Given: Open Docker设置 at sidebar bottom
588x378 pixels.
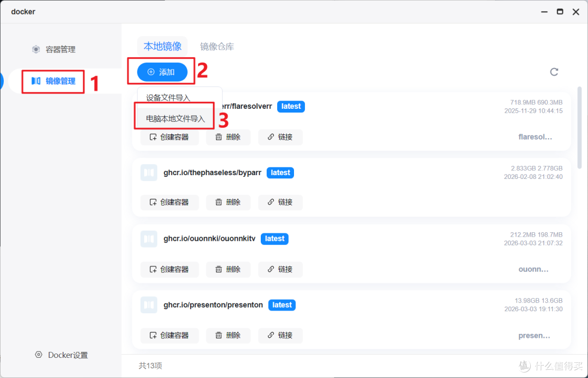Looking at the screenshot, I should tap(62, 355).
